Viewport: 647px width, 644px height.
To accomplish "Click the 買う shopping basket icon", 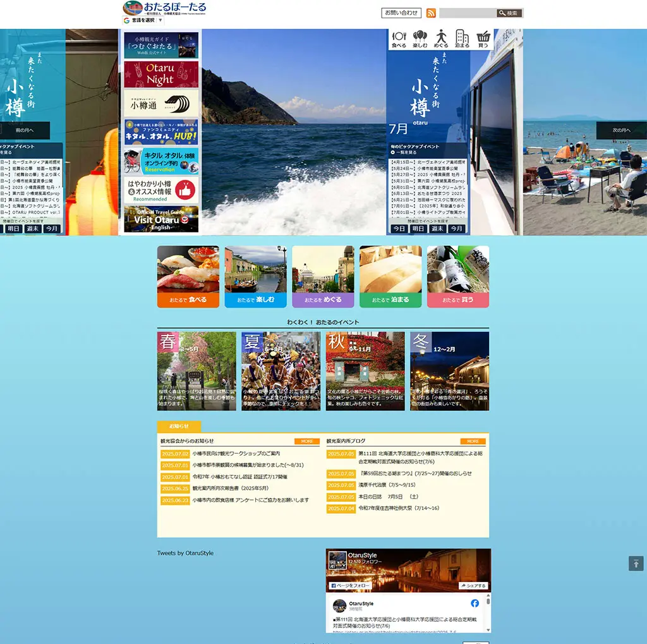I will [x=483, y=39].
